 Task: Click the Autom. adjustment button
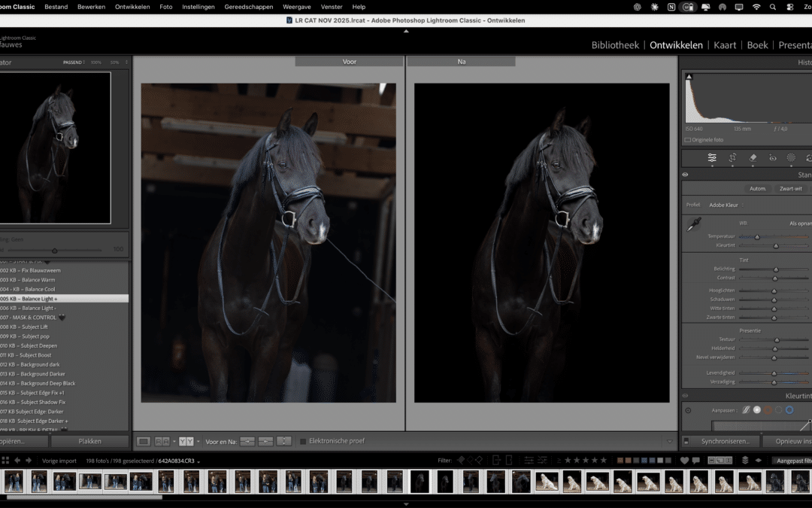click(757, 189)
